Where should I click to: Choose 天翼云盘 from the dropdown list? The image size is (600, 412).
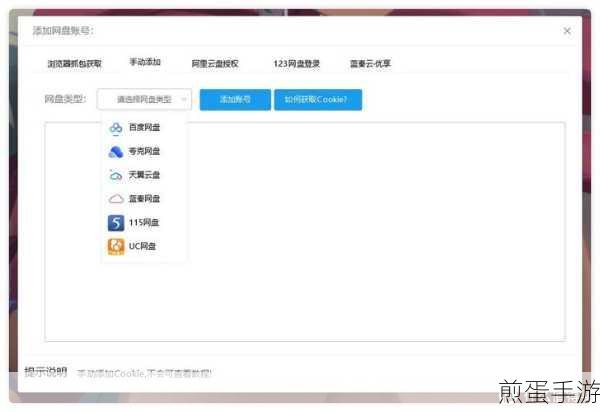(x=144, y=175)
